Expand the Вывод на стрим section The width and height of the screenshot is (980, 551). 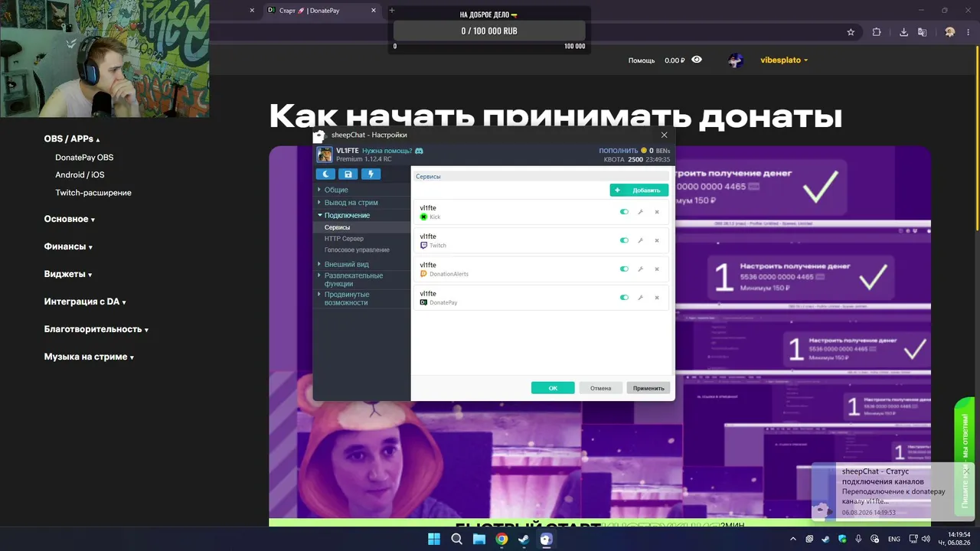(351, 203)
